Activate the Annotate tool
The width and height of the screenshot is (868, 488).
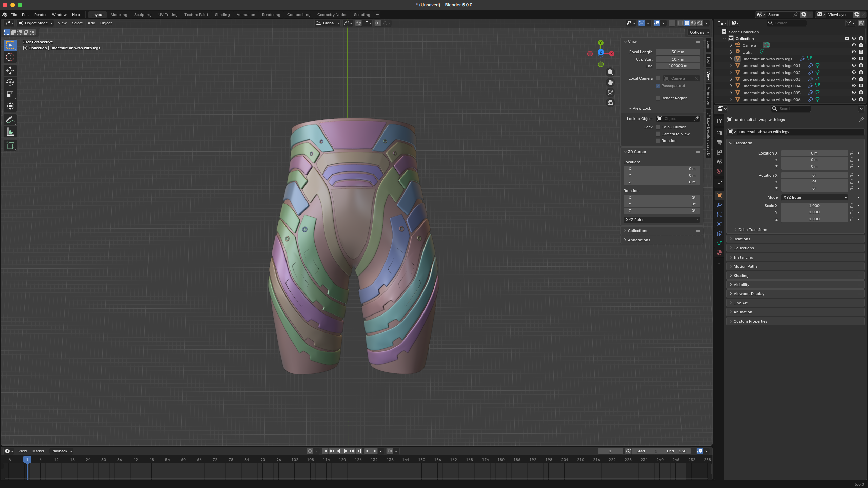pos(10,119)
